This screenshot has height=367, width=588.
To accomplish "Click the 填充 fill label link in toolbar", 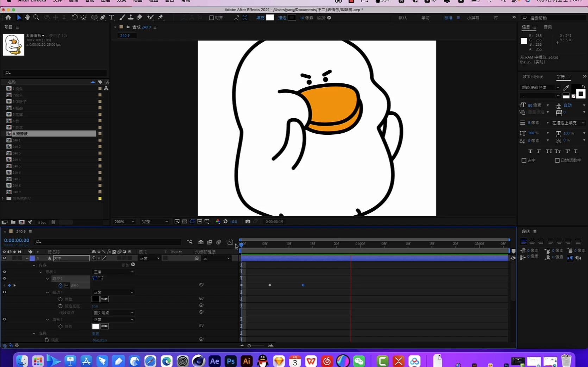I will [260, 18].
